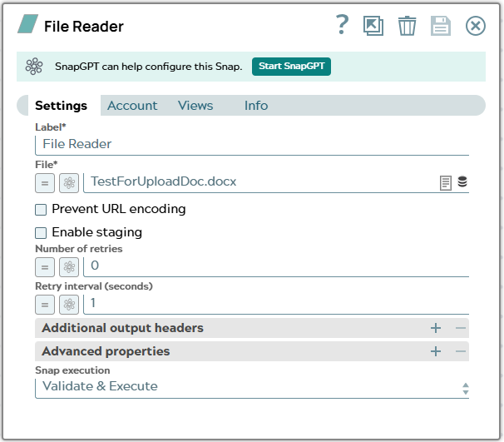Open the help question mark icon

point(343,25)
